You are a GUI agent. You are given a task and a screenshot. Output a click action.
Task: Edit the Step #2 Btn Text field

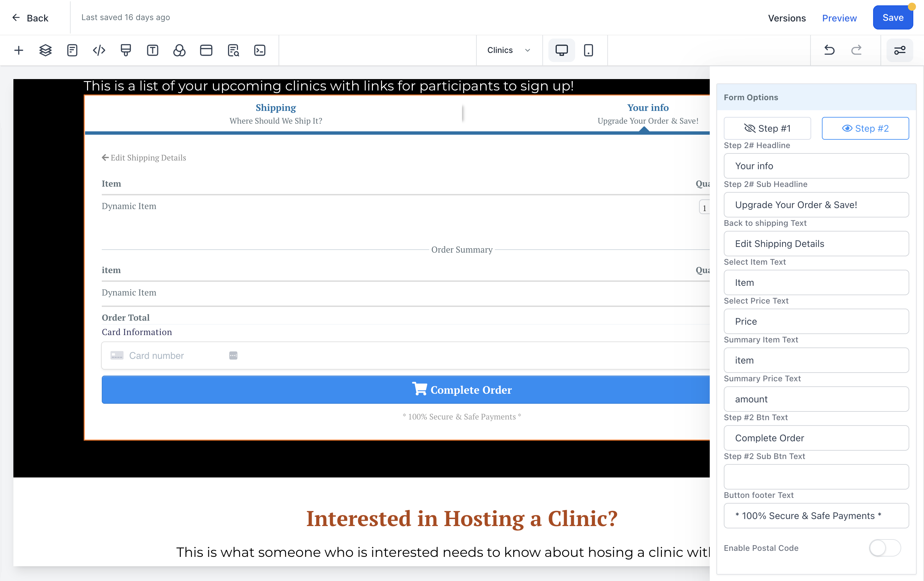[816, 438]
